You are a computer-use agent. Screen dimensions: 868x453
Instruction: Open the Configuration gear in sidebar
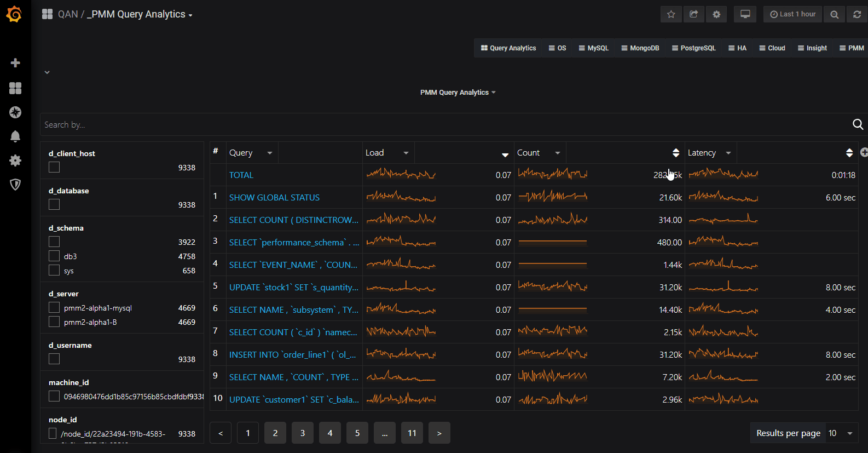click(15, 160)
